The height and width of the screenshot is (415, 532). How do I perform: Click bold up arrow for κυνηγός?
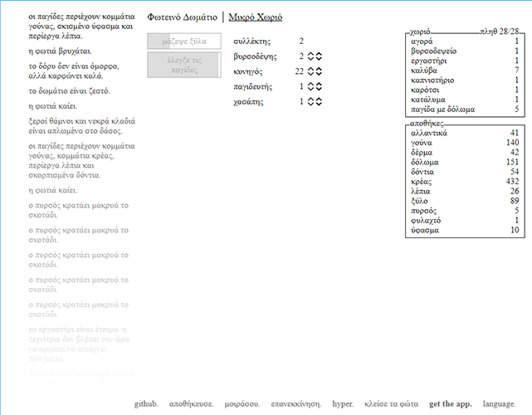click(319, 69)
